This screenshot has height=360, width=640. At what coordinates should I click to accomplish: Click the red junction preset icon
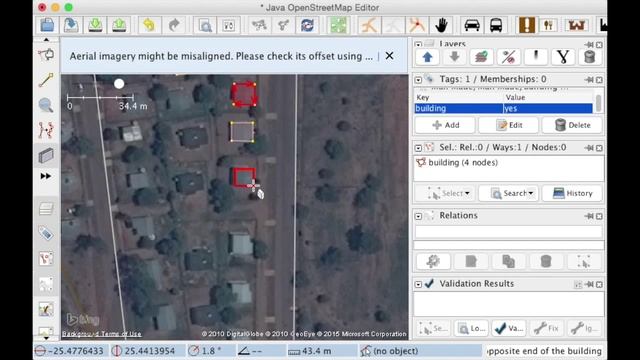point(417,25)
